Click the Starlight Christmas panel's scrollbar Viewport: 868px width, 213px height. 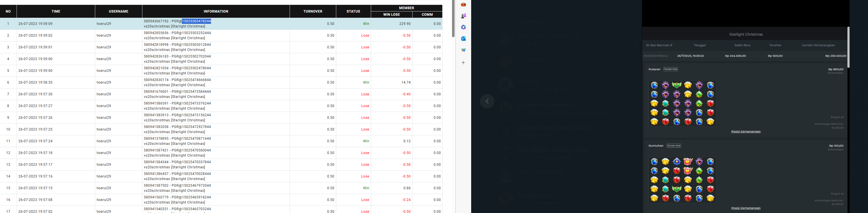point(849,47)
